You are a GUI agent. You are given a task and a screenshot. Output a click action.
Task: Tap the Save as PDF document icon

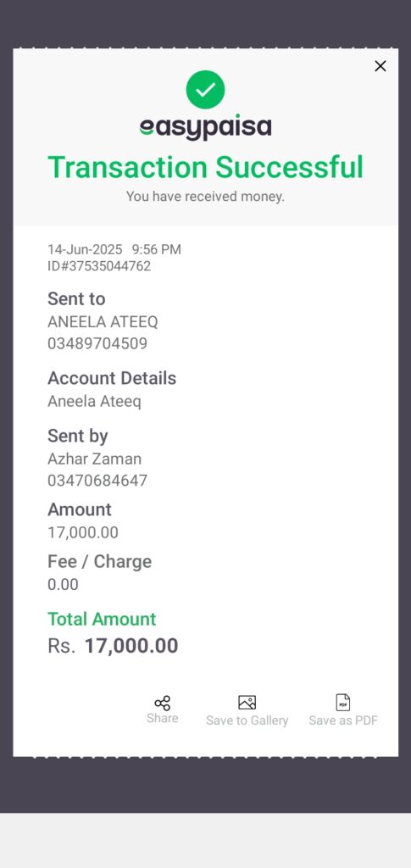(x=343, y=703)
